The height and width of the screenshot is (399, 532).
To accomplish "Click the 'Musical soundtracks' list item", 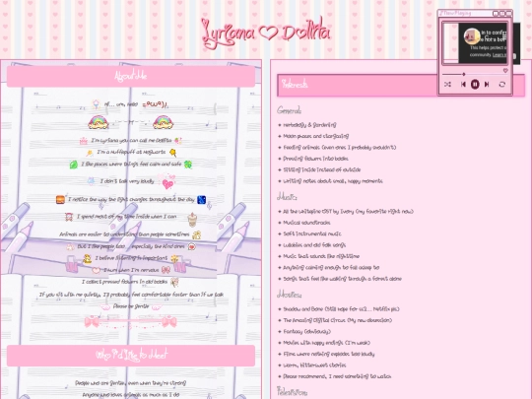I will click(306, 223).
